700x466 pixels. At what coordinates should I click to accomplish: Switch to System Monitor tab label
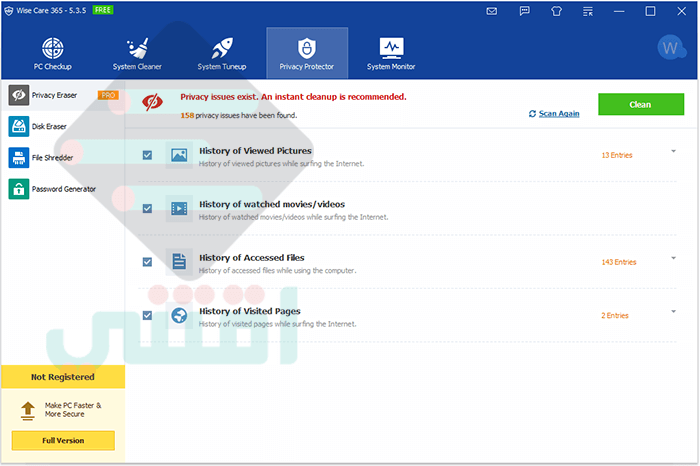point(391,67)
